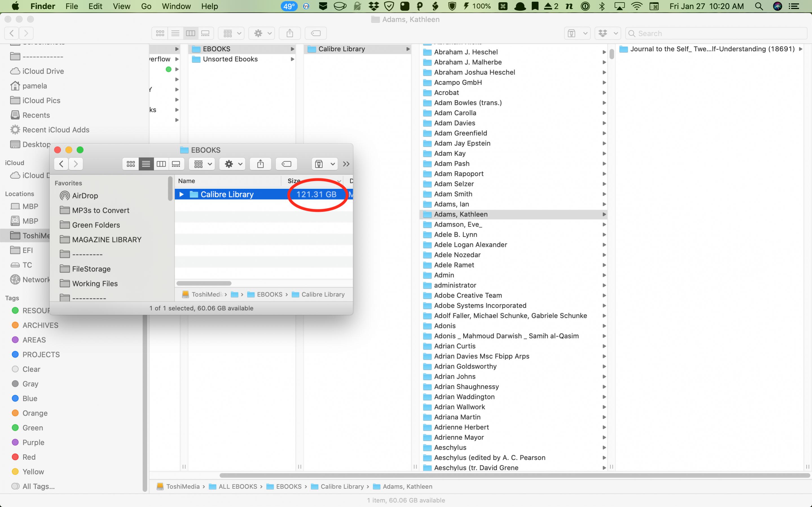Open group-by dropdown in EBOOKS window
The image size is (812, 507).
[x=202, y=164]
